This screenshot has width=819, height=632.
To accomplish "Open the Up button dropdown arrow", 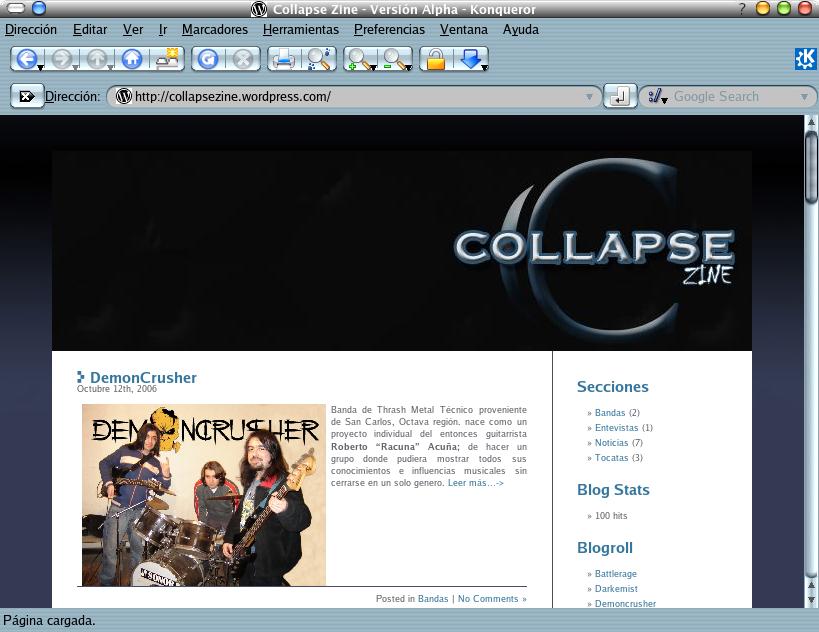I will [110, 67].
